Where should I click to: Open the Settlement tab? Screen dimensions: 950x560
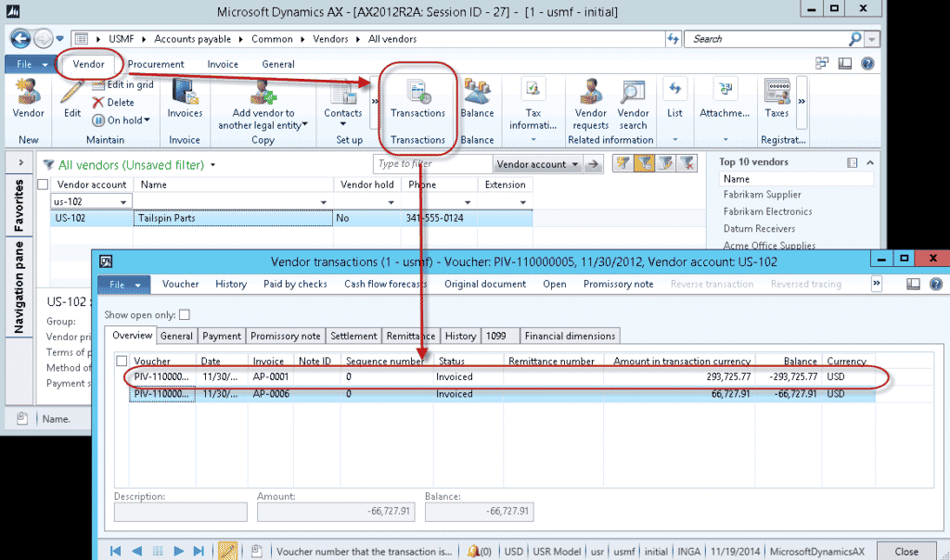click(353, 336)
